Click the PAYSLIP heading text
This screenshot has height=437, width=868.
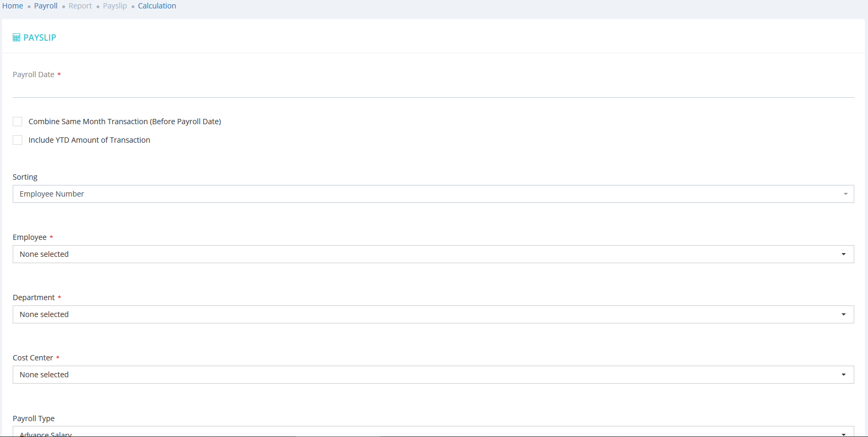pos(40,38)
